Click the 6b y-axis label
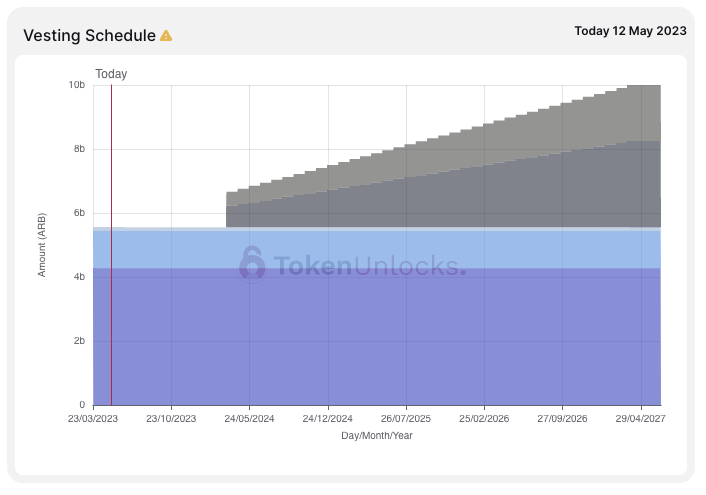Image resolution: width=706 pixels, height=495 pixels. tap(79, 213)
